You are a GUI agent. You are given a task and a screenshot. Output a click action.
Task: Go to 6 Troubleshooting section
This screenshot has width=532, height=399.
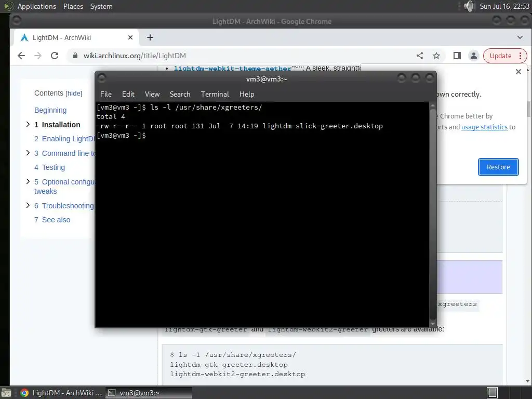click(64, 206)
